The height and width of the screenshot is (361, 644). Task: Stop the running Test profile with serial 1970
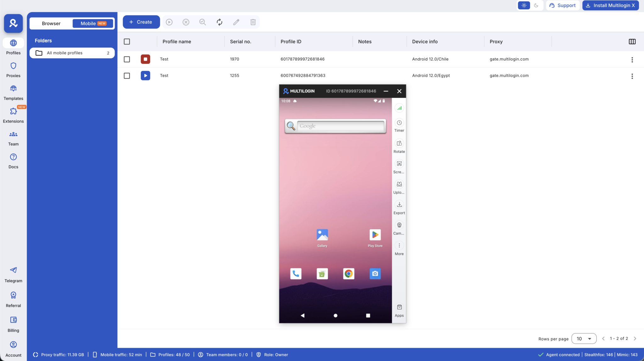145,59
